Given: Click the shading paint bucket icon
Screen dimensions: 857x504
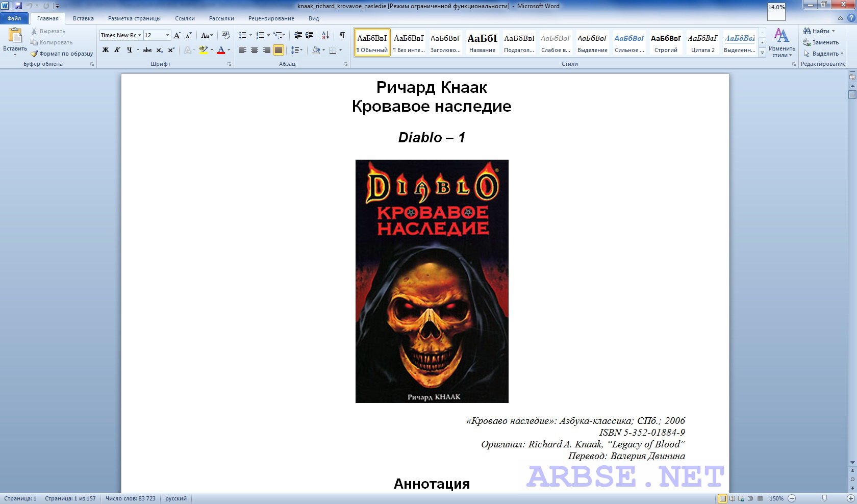Looking at the screenshot, I should click(x=316, y=50).
